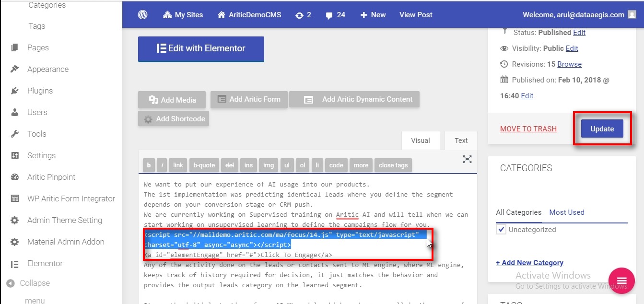This screenshot has height=304, width=644.
Task: Edit the post Visibility
Action: pos(572,48)
